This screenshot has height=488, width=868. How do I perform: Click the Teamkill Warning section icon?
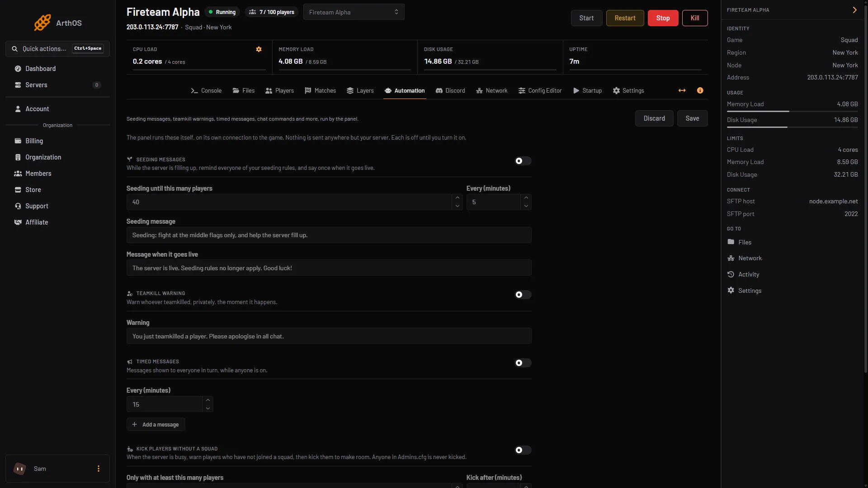click(130, 294)
